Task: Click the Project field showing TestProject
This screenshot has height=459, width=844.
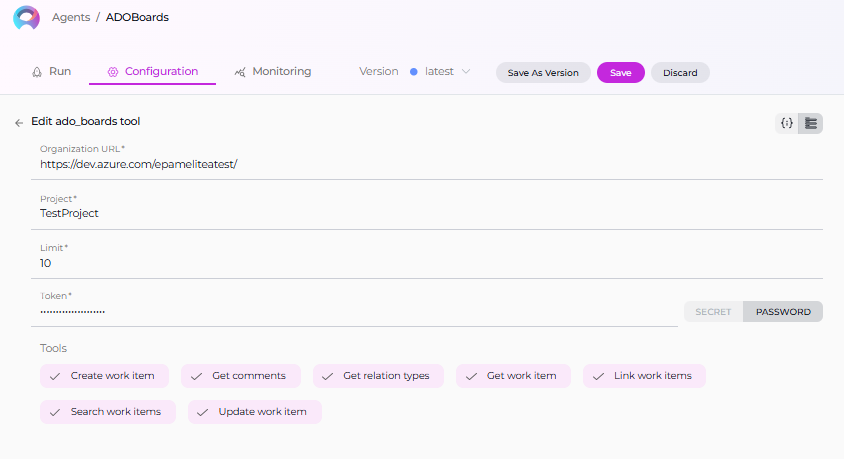Action: [427, 213]
